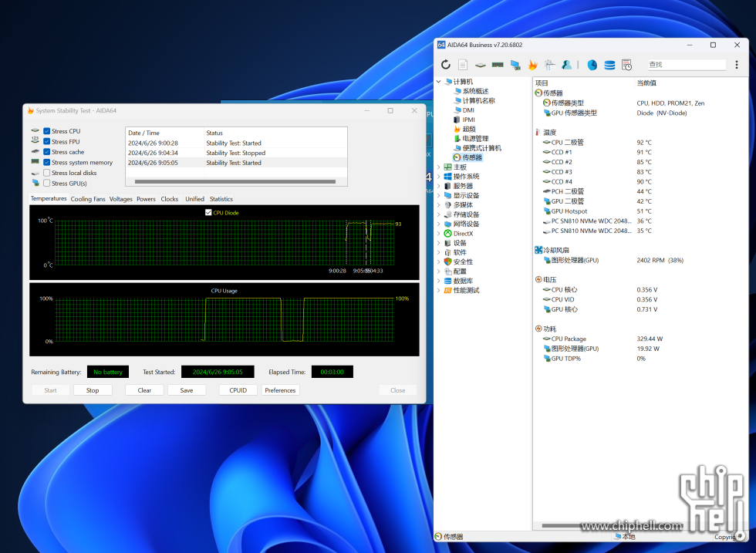Click the green RAM stick toolbar icon
The height and width of the screenshot is (553, 756).
(498, 65)
